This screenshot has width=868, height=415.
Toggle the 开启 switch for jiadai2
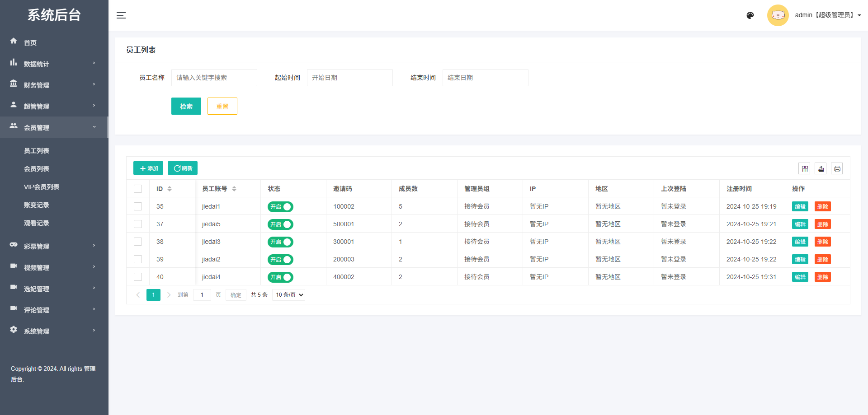[x=280, y=259]
